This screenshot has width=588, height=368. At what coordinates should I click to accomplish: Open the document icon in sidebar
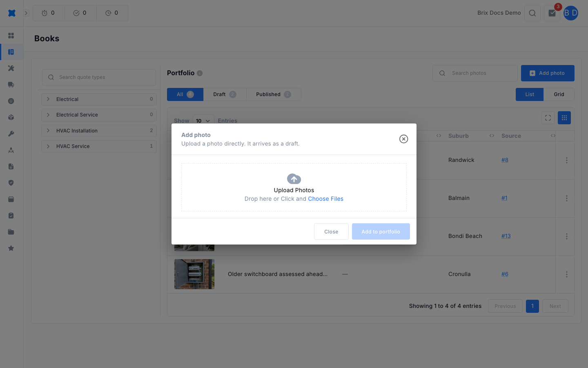[11, 166]
